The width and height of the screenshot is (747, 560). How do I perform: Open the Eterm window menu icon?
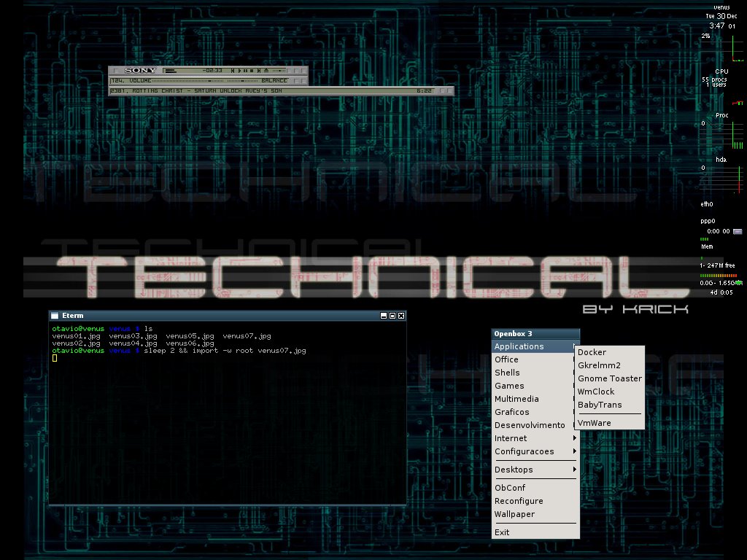55,316
